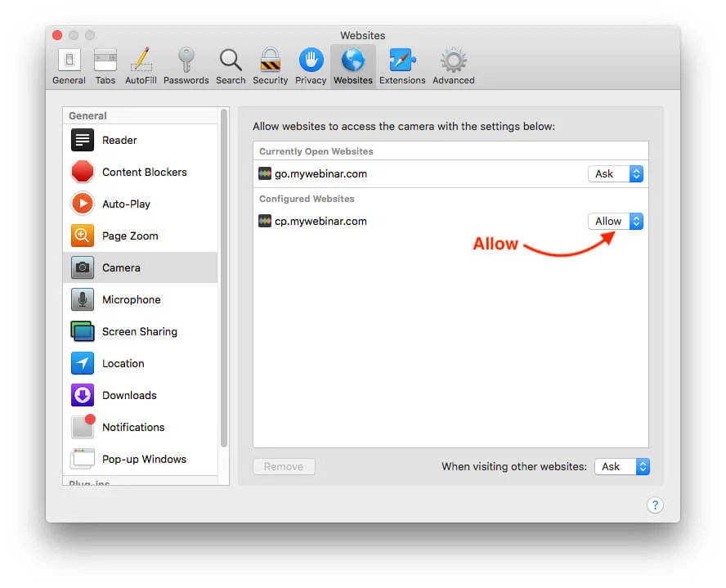Select Content Blockers in the sidebar
The image size is (726, 588).
pyautogui.click(x=144, y=172)
